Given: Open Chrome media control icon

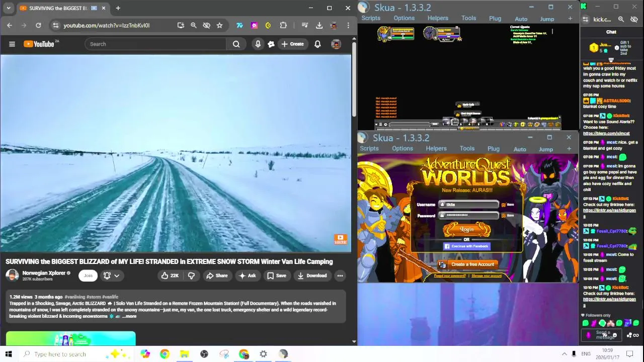Looking at the screenshot, I should [304, 25].
